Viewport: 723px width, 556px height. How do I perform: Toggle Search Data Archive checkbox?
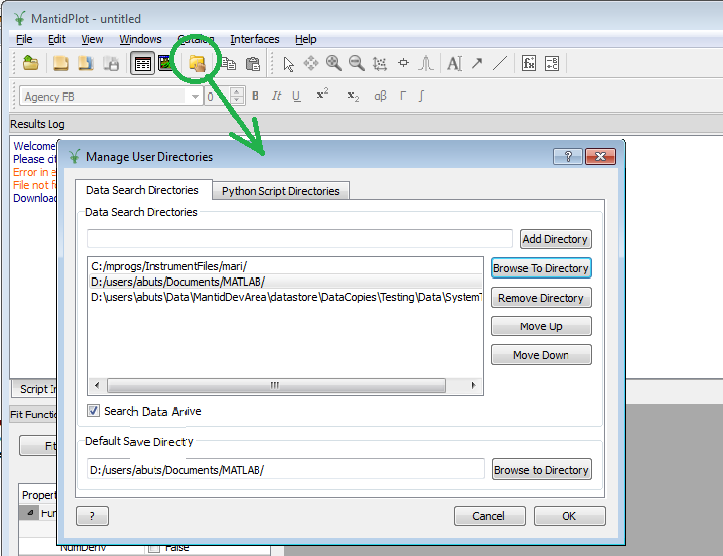pyautogui.click(x=93, y=410)
